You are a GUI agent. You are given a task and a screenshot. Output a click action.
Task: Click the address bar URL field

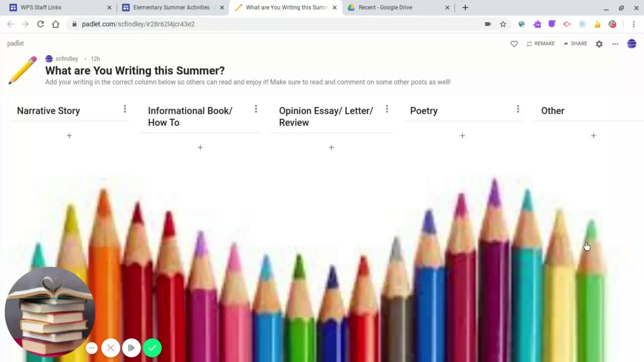(x=277, y=24)
